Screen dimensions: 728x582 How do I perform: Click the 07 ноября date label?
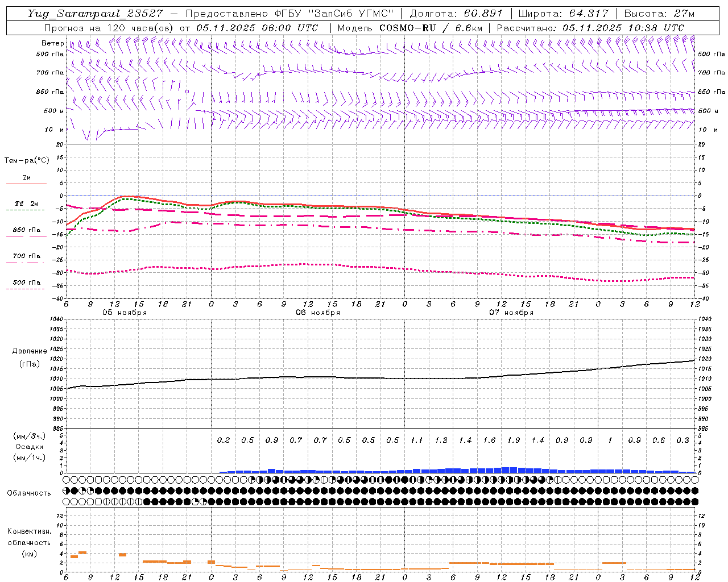pyautogui.click(x=511, y=313)
